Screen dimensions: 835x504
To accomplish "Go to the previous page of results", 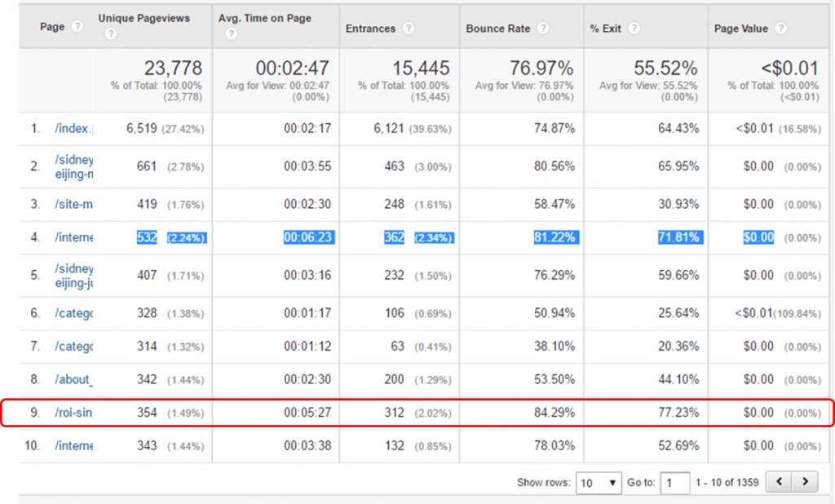I will [781, 482].
